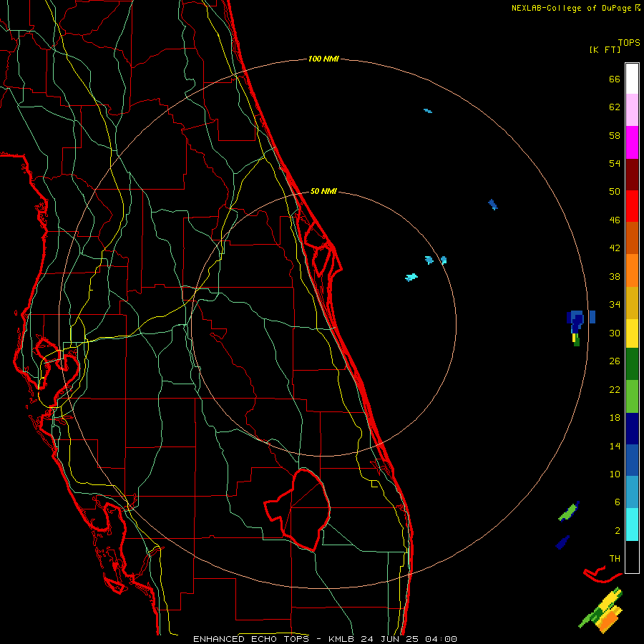Click the magenta legend band beside 58

click(632, 142)
